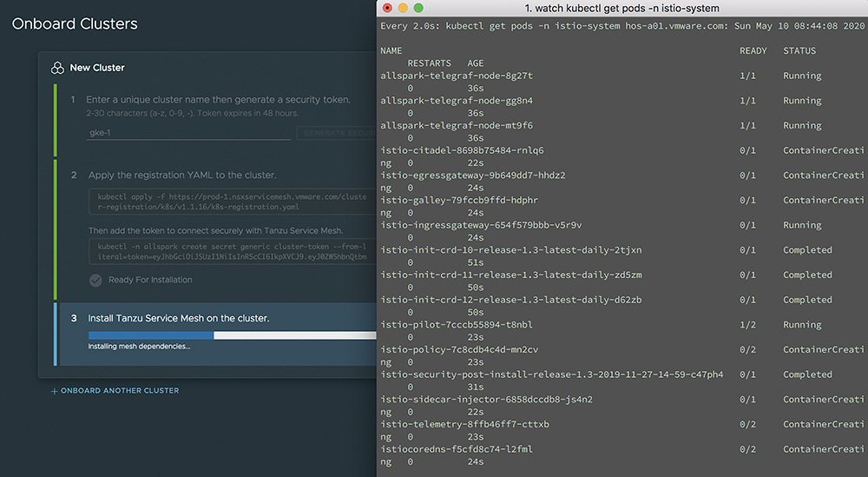Click the istio-ingressgateway-654f579bbb-v5r9v pod name
868x477 pixels.
click(x=481, y=225)
